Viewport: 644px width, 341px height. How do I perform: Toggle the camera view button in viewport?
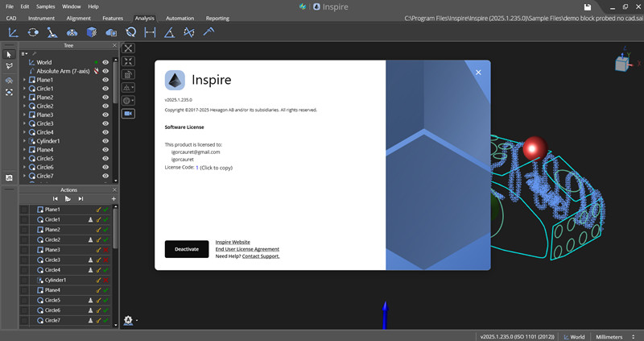coord(128,114)
